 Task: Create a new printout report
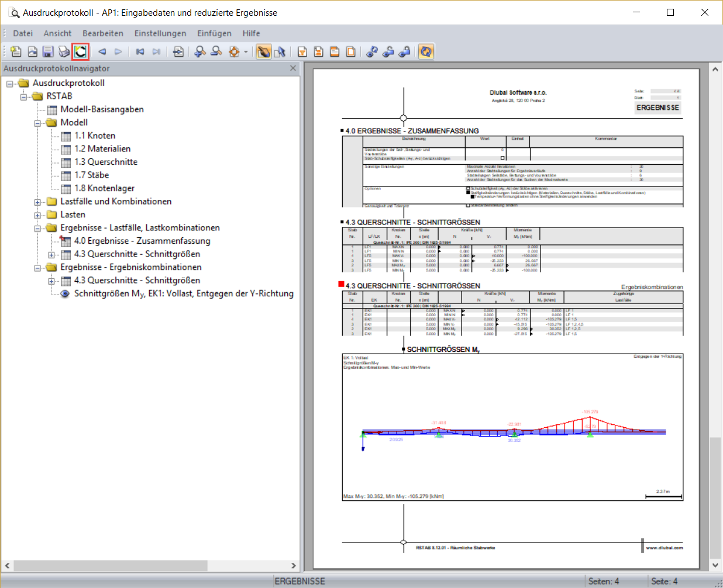(x=15, y=51)
